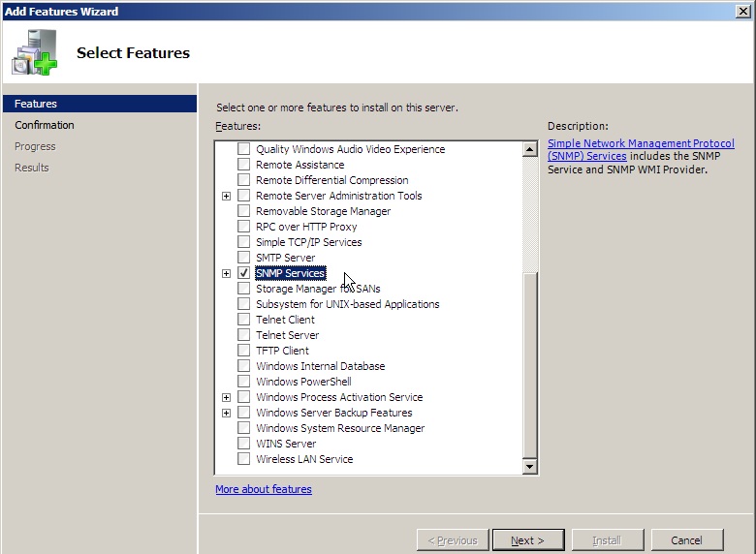This screenshot has width=756, height=554.
Task: Expand Remote Server Administration Tools node
Action: point(227,196)
